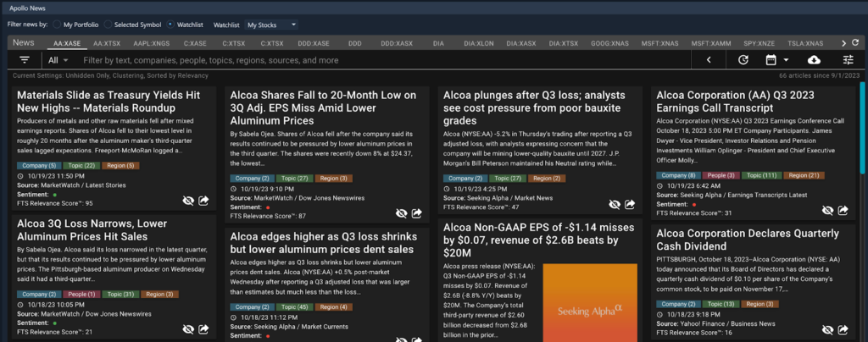Click the cloud download icon
Screen dimensions: 868x342
(x=815, y=59)
